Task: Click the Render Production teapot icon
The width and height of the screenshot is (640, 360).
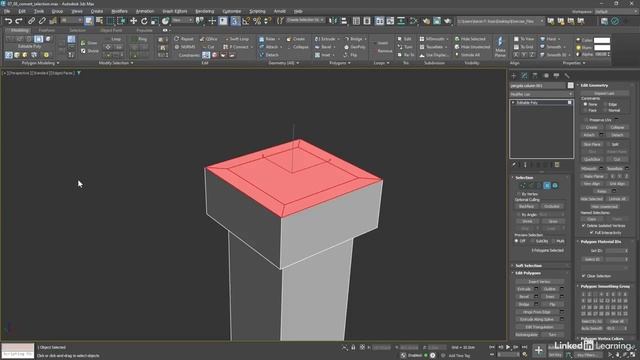Action: pos(448,21)
